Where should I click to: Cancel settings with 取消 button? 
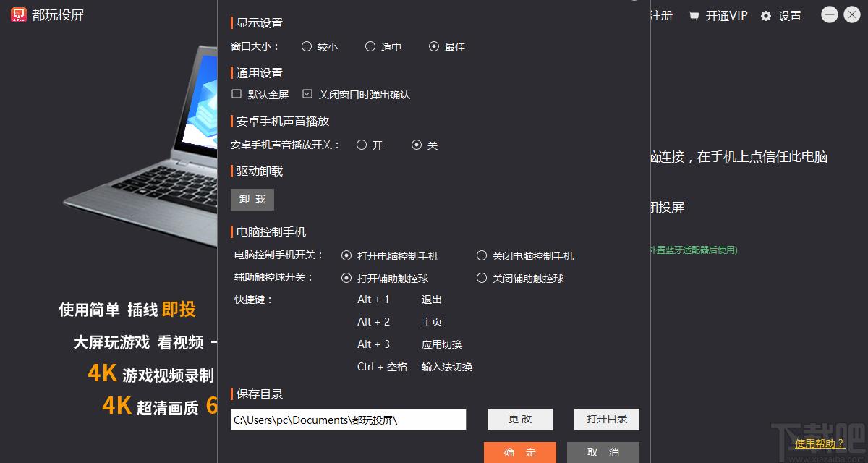(x=603, y=452)
